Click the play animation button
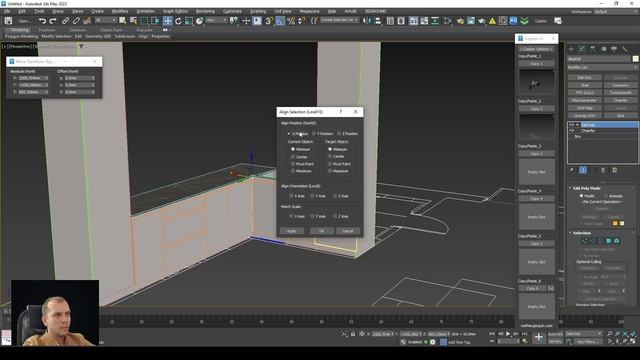Screen dimensions: 640x360 pos(508,334)
